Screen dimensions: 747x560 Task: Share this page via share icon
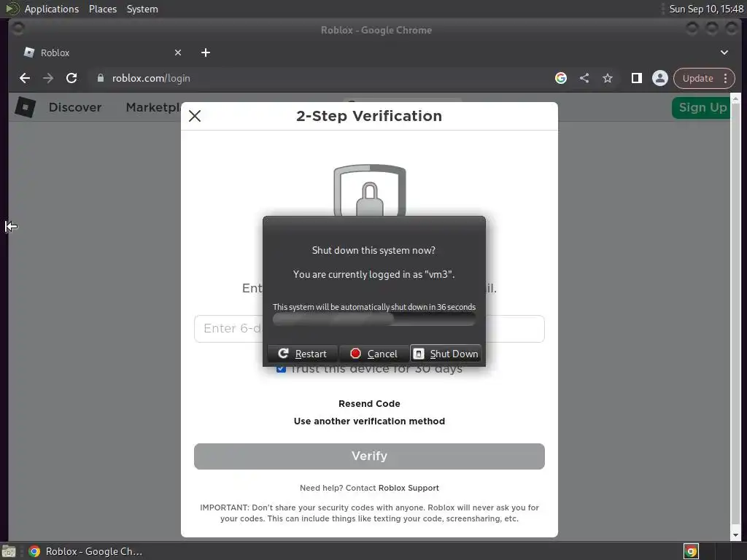(x=584, y=78)
